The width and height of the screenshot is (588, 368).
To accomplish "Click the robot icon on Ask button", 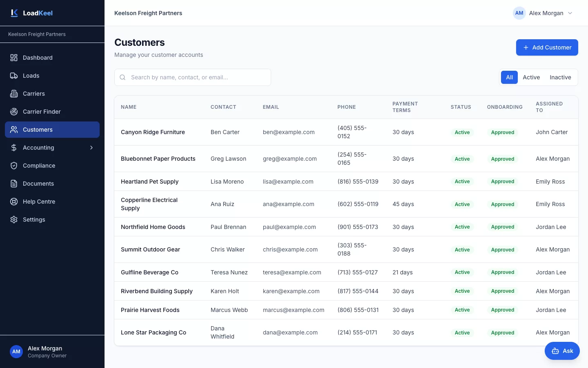I will 555,351.
